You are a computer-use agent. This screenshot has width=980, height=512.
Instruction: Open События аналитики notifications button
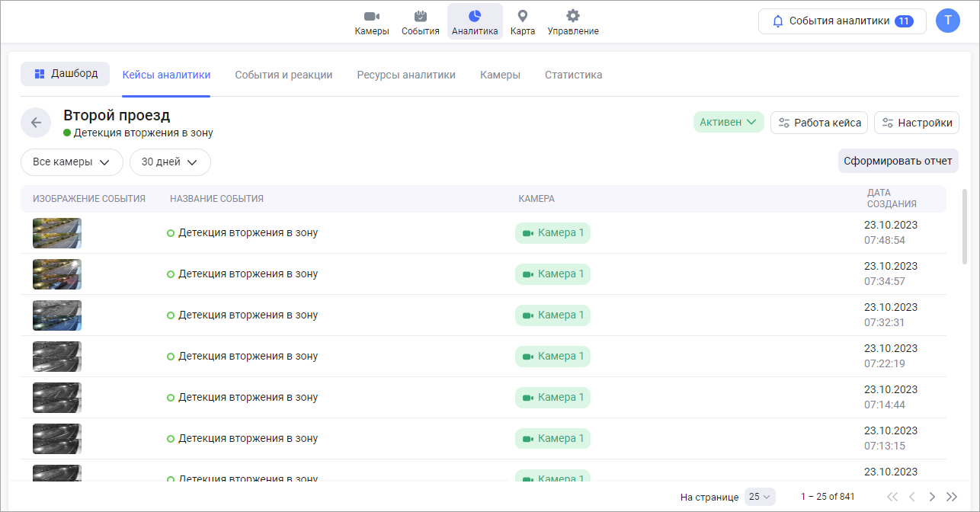pyautogui.click(x=841, y=21)
